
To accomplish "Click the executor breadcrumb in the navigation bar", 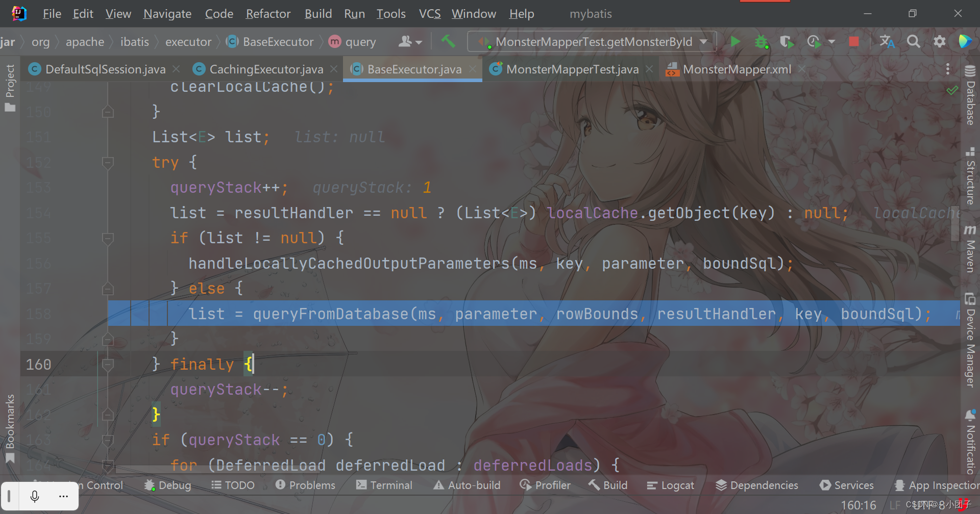I will pyautogui.click(x=188, y=41).
